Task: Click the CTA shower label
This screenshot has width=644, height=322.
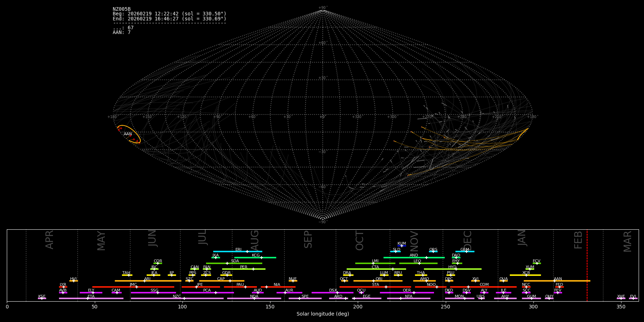Action: 375,267
